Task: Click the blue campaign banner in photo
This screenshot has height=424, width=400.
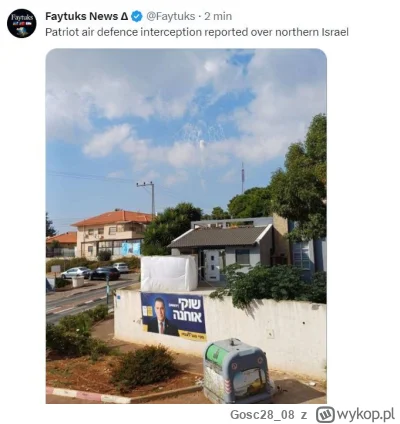Action: pos(173,316)
